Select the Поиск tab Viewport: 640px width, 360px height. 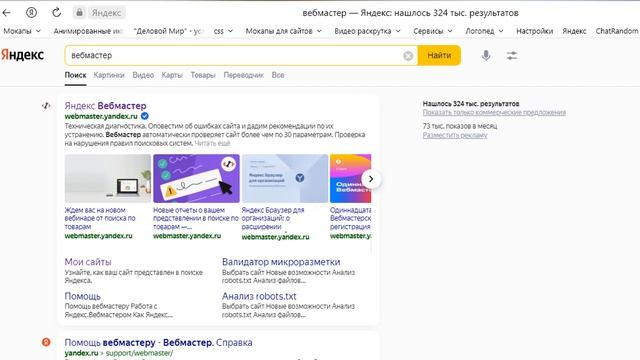tap(75, 75)
